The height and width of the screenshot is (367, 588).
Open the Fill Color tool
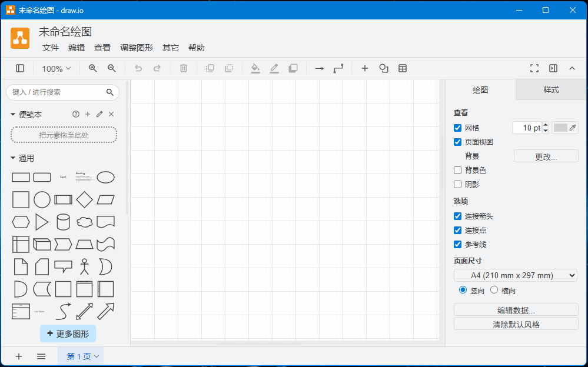click(255, 68)
